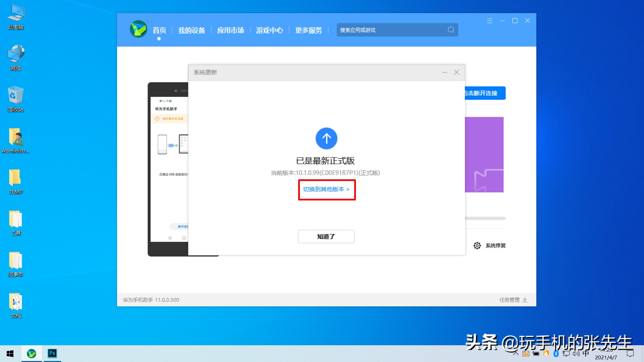Viewport: 644px width, 362px height.
Task: Select the 记事本 folder icon
Action: (x=16, y=264)
